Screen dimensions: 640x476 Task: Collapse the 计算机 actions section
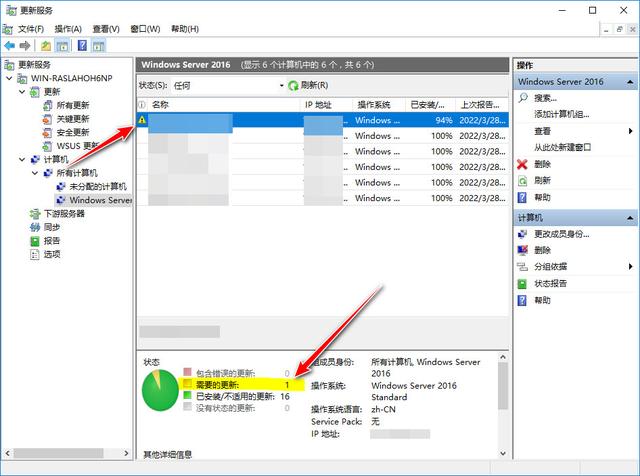(630, 218)
